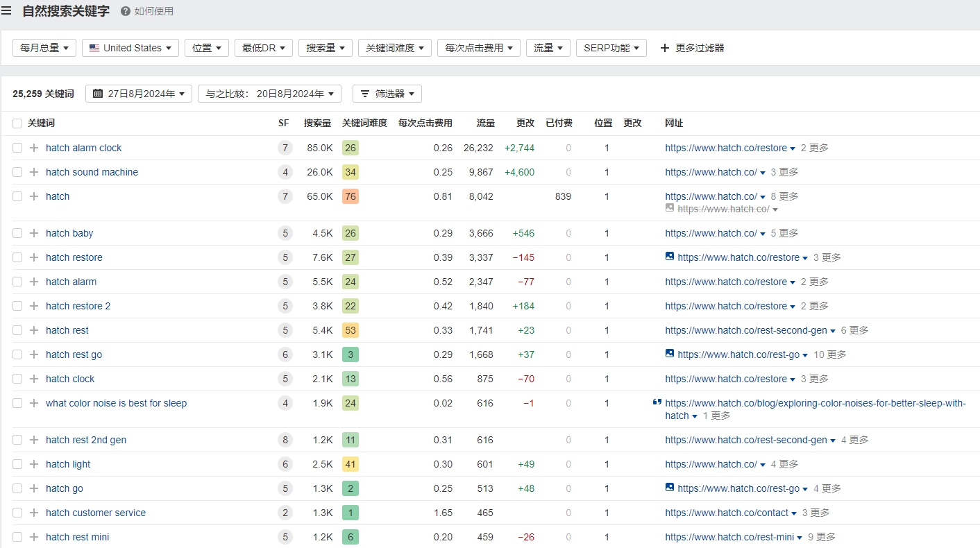This screenshot has height=548, width=980.
Task: Open the United States country dropdown
Action: pyautogui.click(x=130, y=48)
